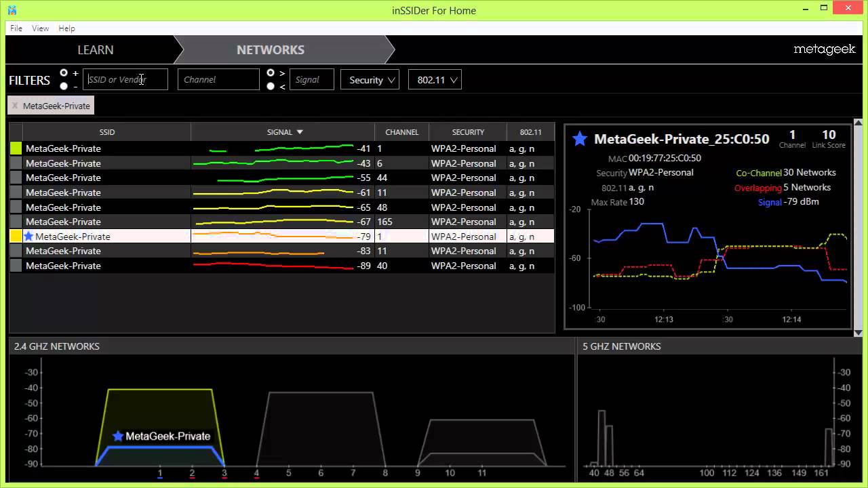Click the Signal -79 dBm label
The width and height of the screenshot is (868, 488).
(788, 202)
